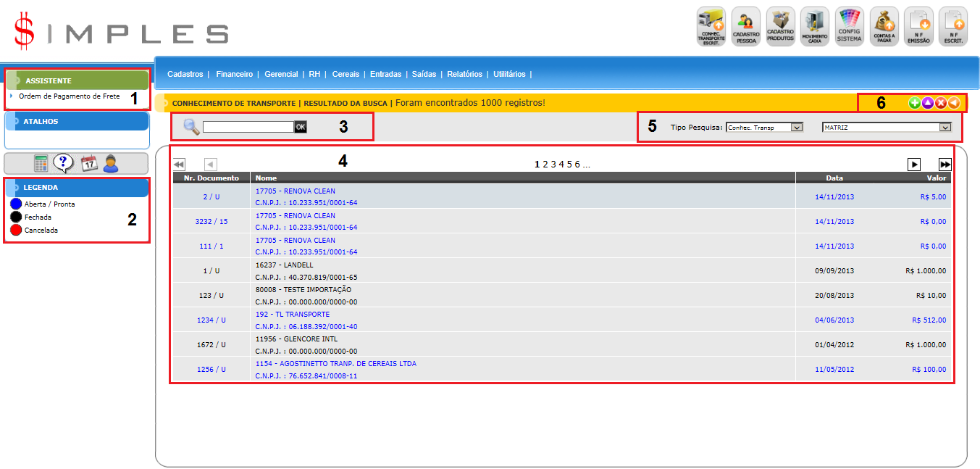Open the Financeiro menu

(x=234, y=74)
